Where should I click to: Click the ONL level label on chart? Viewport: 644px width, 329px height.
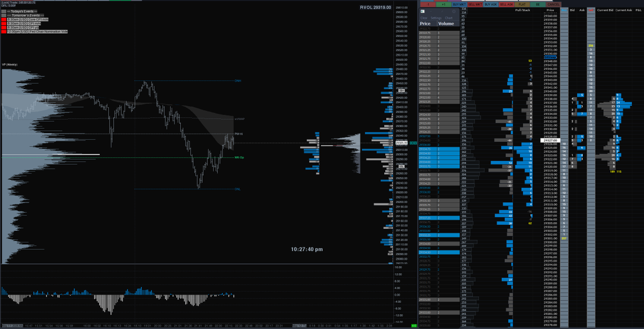pyautogui.click(x=237, y=189)
